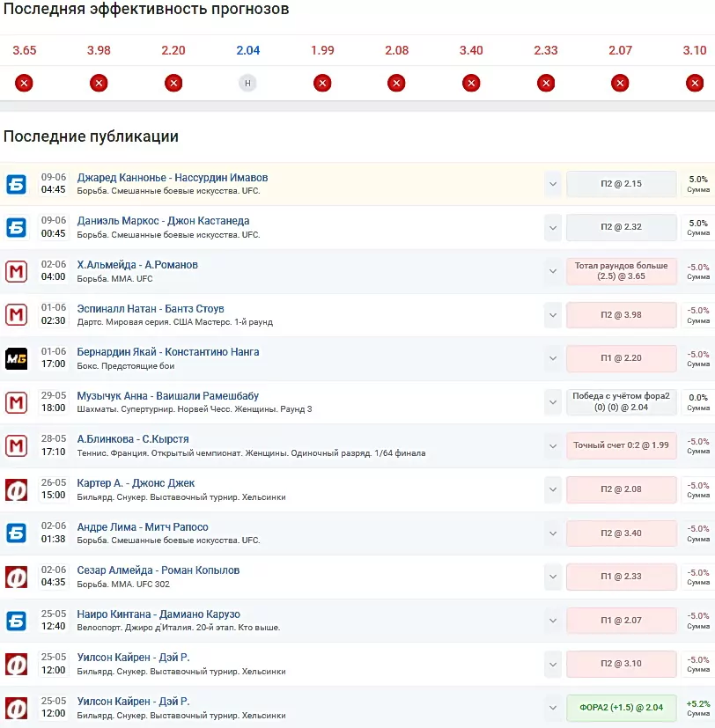Click the M bookmaker logo beside Эспиналл Натан row

pos(16,315)
